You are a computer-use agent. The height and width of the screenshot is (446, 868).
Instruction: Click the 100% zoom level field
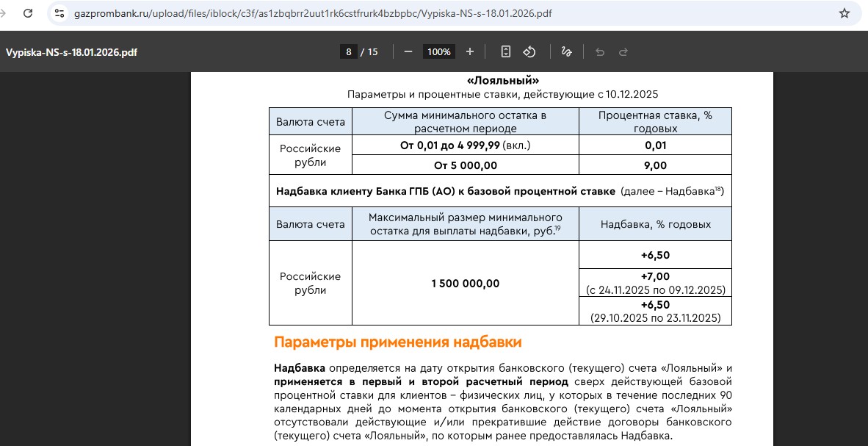[x=439, y=51]
